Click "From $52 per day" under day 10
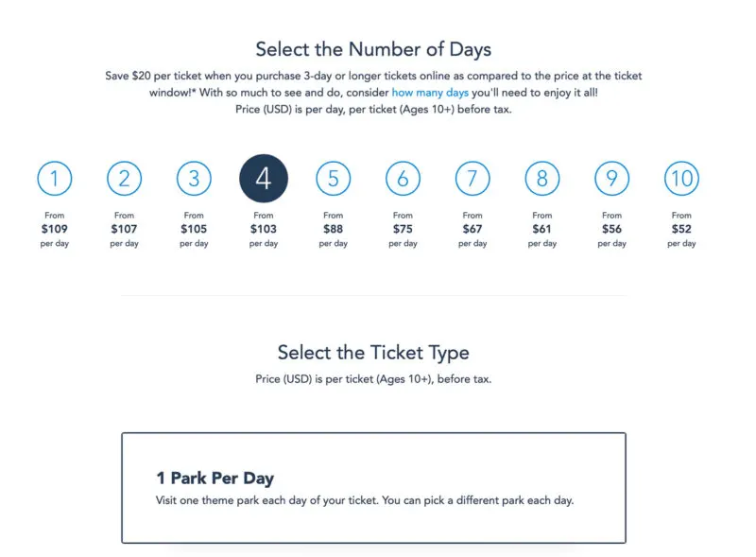This screenshot has width=756, height=557. click(x=681, y=228)
